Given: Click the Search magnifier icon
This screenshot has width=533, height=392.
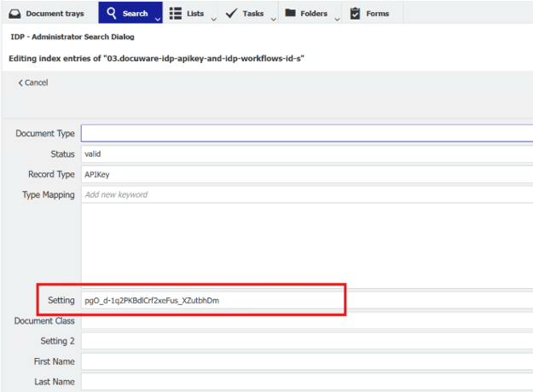Looking at the screenshot, I should point(111,13).
